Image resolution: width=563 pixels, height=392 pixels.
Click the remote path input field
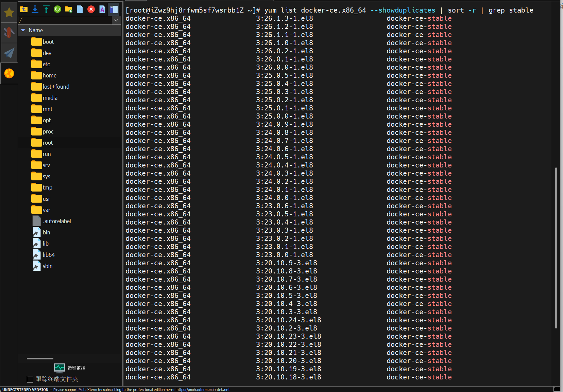65,20
